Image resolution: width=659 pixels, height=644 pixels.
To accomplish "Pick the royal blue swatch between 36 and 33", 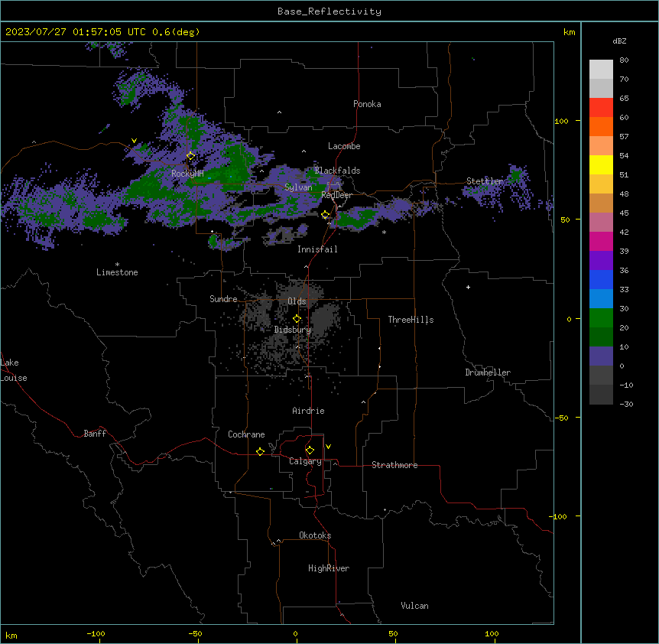I will pyautogui.click(x=601, y=279).
